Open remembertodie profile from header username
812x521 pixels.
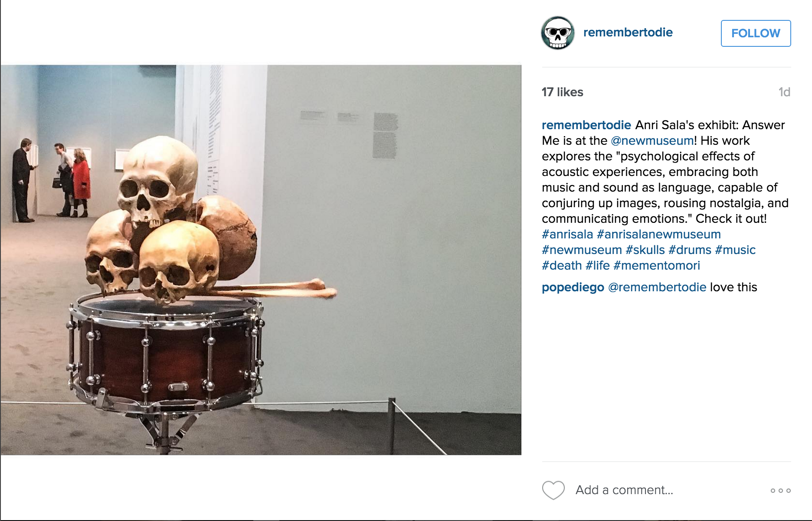pyautogui.click(x=628, y=33)
